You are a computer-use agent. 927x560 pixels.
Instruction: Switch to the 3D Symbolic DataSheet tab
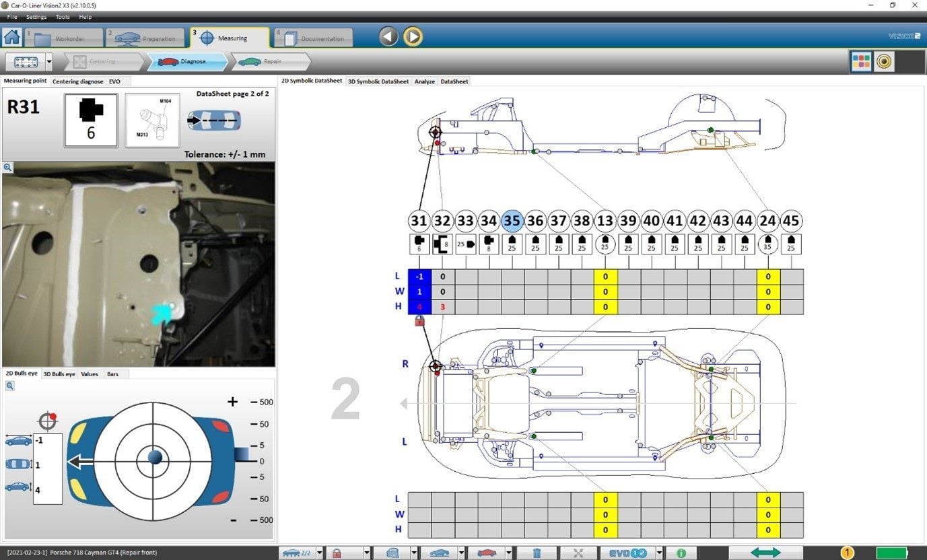click(378, 81)
